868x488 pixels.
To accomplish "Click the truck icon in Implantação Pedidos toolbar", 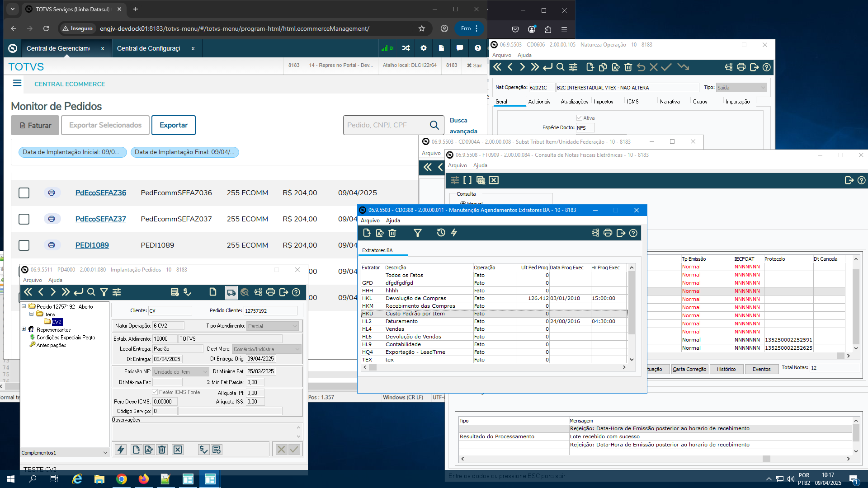I will click(231, 292).
